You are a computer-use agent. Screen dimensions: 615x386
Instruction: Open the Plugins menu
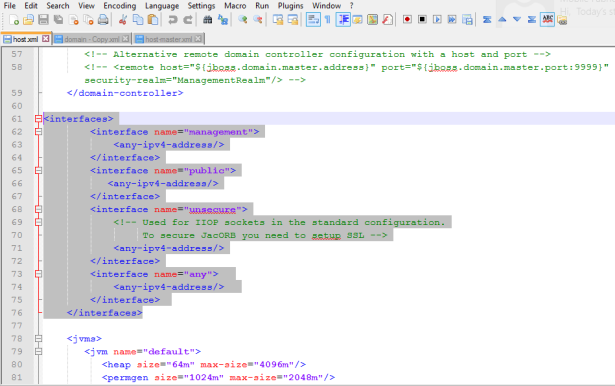pyautogui.click(x=290, y=6)
